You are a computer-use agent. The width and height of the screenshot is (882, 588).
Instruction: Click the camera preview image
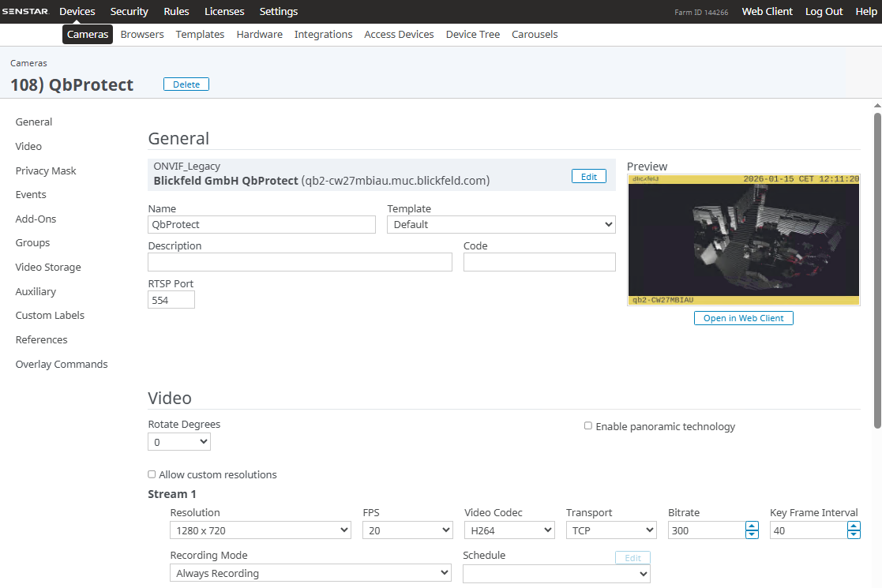(x=743, y=240)
